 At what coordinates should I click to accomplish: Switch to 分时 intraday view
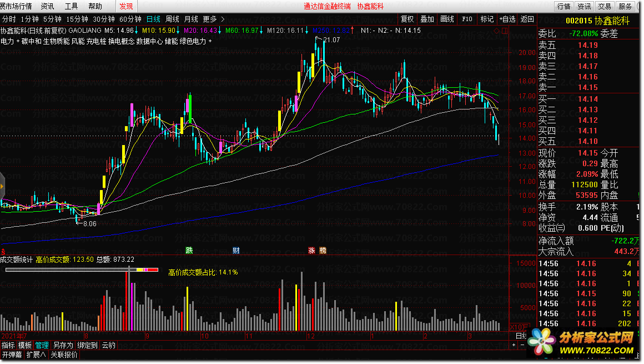pos(9,19)
